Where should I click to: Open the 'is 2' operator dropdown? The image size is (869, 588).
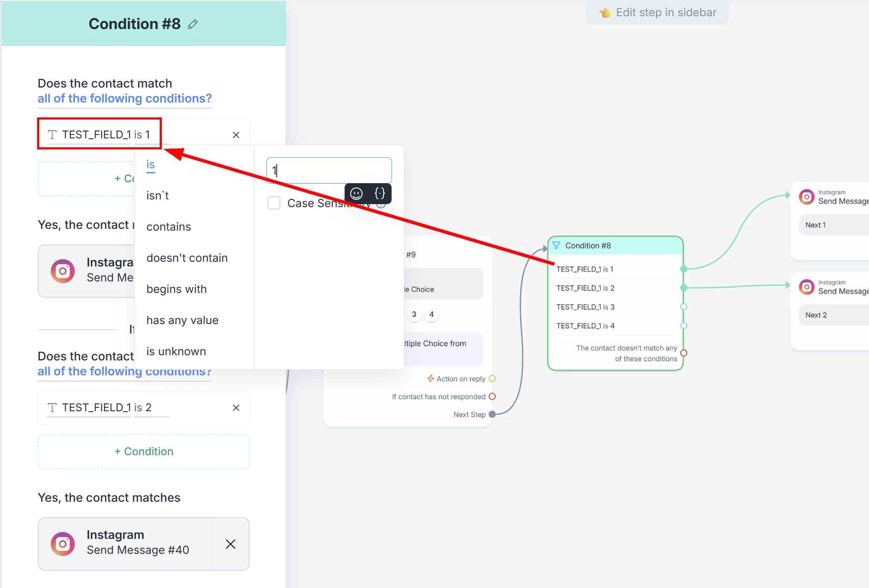point(143,408)
